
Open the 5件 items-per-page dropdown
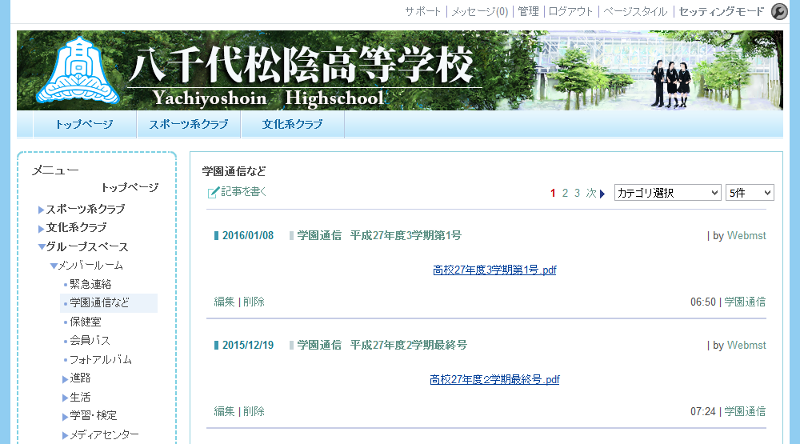click(751, 192)
